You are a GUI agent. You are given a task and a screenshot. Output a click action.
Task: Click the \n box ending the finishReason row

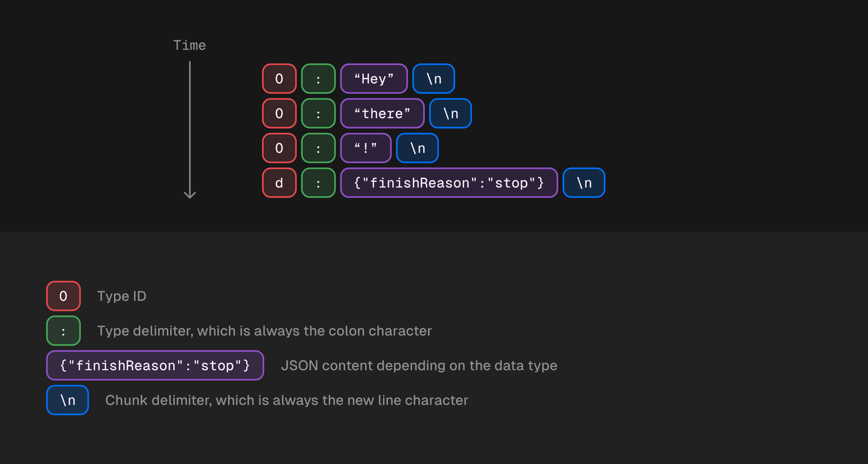584,183
